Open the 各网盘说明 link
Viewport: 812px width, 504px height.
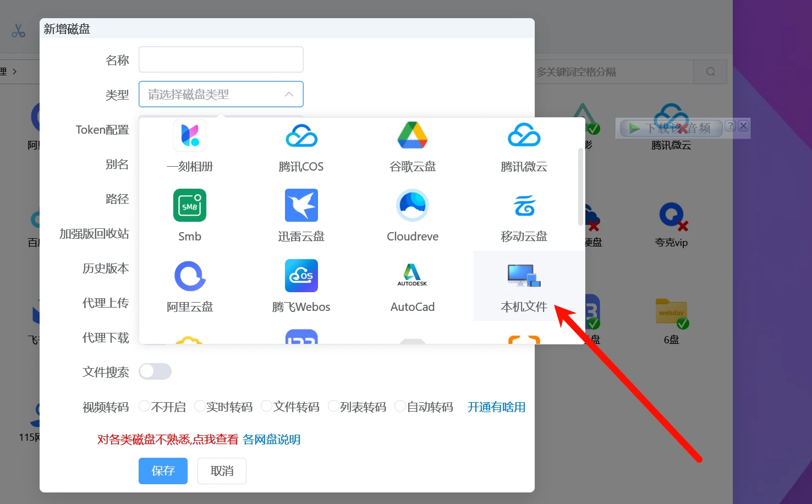click(x=271, y=440)
